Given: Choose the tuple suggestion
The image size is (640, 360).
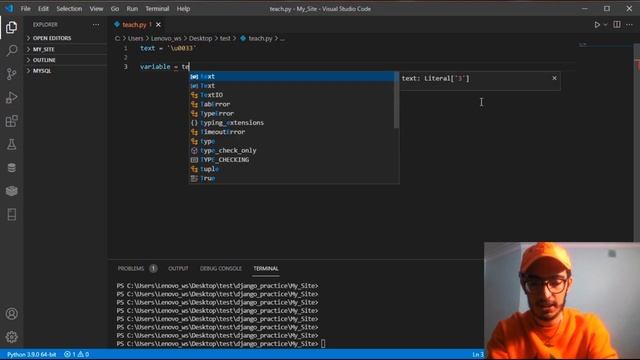Looking at the screenshot, I should [291, 169].
